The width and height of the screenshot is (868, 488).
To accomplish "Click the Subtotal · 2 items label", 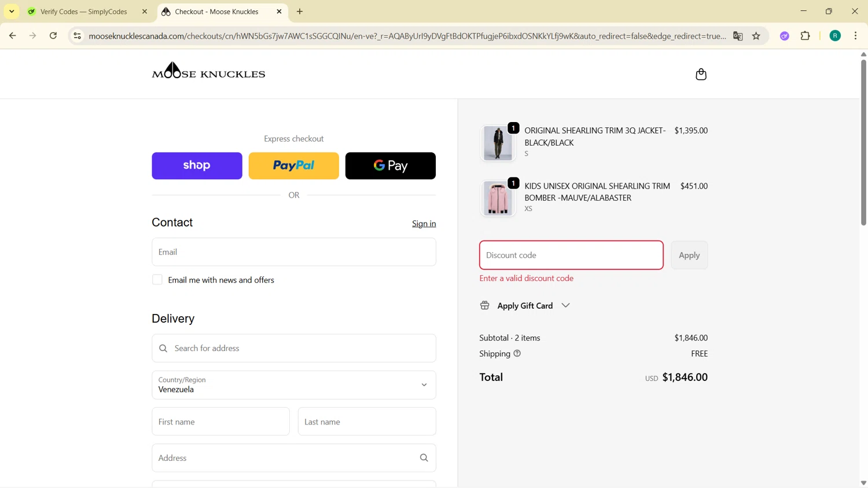I will pos(510,338).
